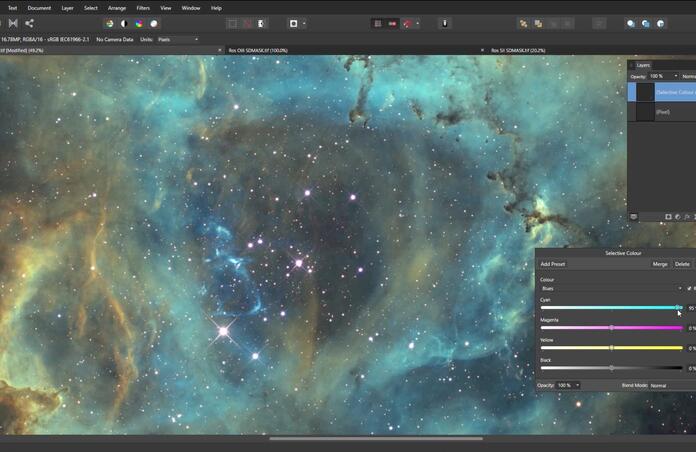The image size is (696, 452).
Task: Click the Merge button
Action: point(660,264)
